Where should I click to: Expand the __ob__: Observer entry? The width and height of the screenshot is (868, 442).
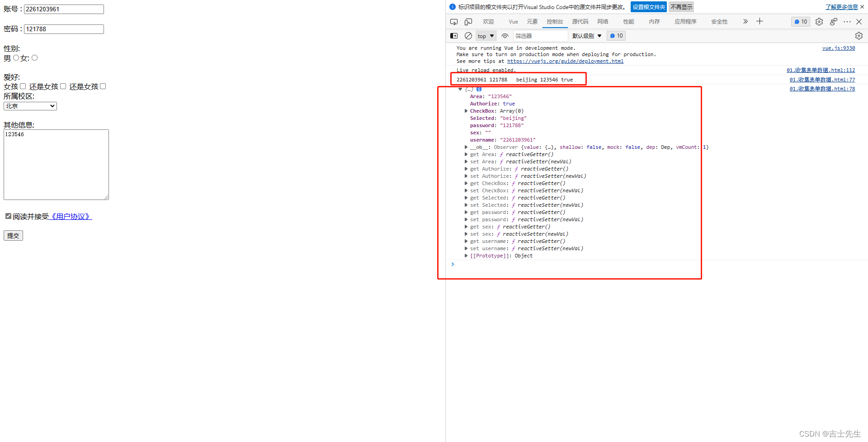(466, 147)
